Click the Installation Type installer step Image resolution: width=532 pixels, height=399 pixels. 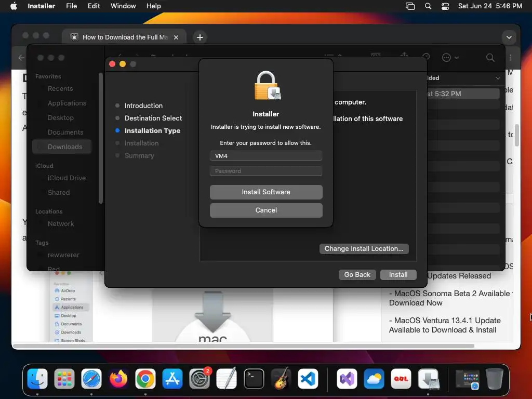pyautogui.click(x=152, y=130)
